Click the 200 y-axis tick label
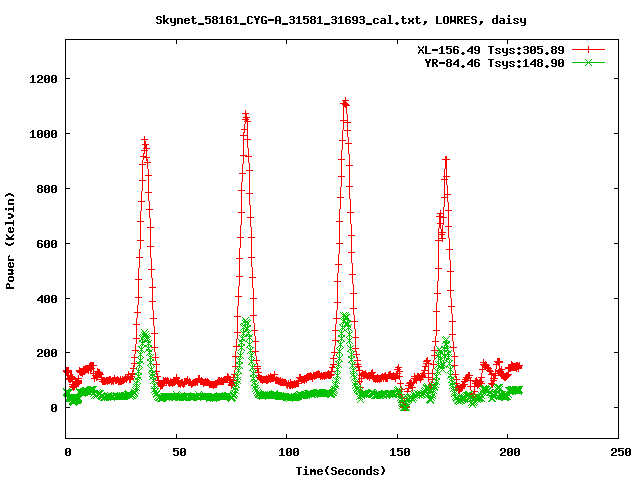Viewport: 640px width, 480px height. point(47,353)
